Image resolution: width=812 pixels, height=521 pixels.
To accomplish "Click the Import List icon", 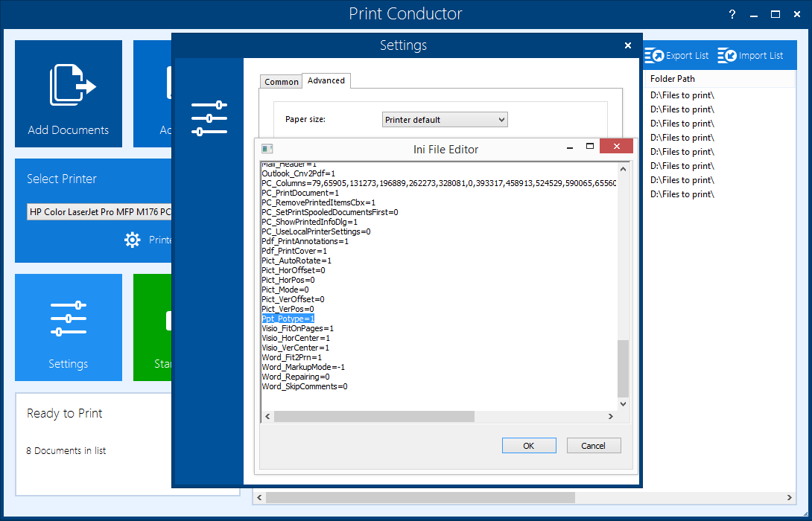I will click(x=727, y=56).
